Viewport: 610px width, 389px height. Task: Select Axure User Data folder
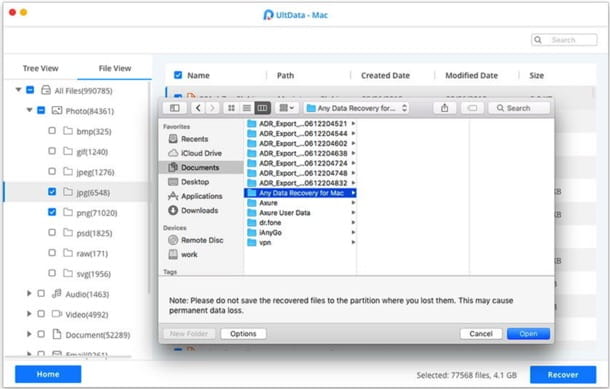point(300,213)
